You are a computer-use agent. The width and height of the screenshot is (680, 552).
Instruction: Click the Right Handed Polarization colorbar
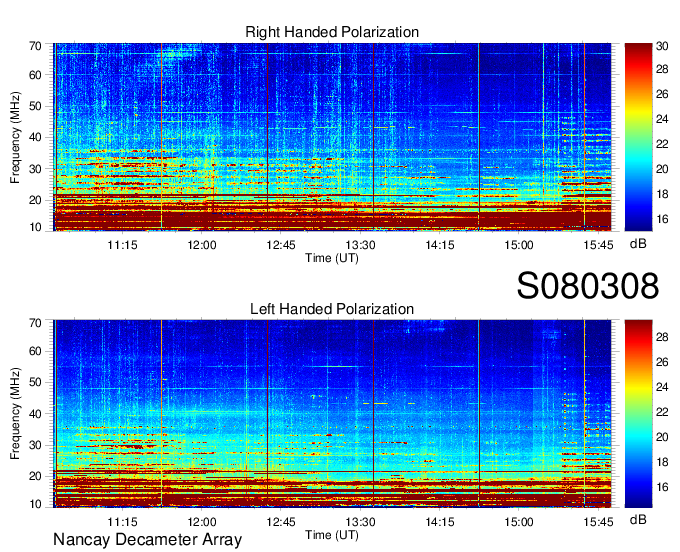[638, 137]
